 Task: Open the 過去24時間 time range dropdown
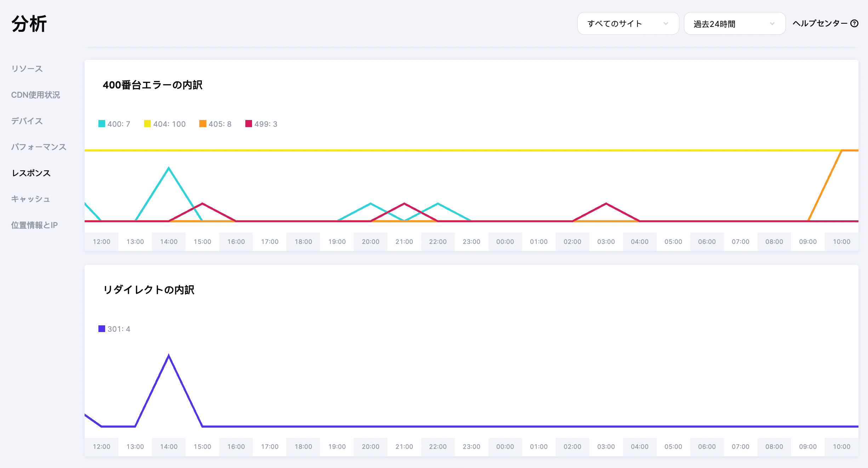(734, 23)
